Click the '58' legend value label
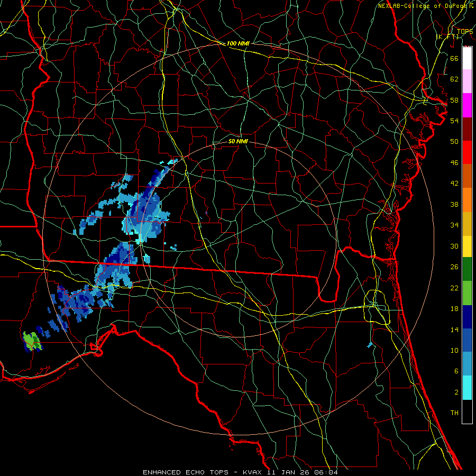The height and width of the screenshot is (476, 476). (454, 100)
